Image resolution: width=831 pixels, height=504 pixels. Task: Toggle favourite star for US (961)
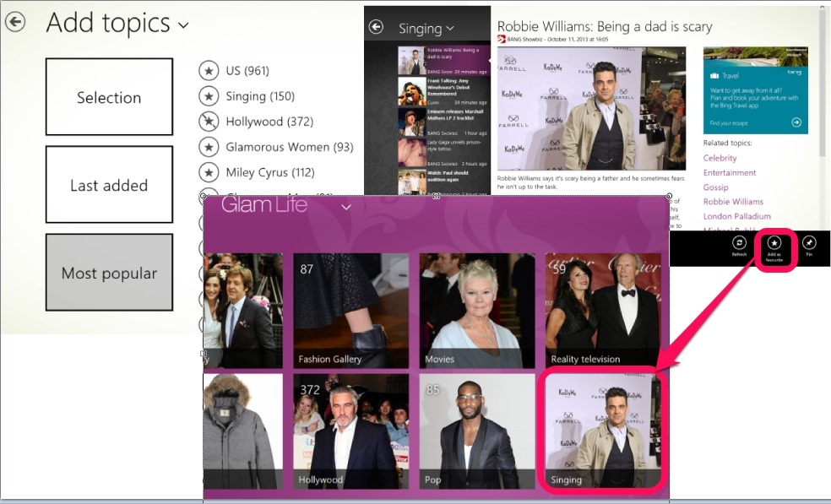tap(209, 70)
